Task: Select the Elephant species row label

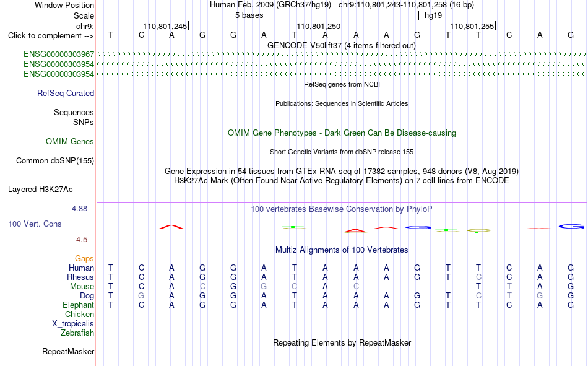Action: (78, 305)
